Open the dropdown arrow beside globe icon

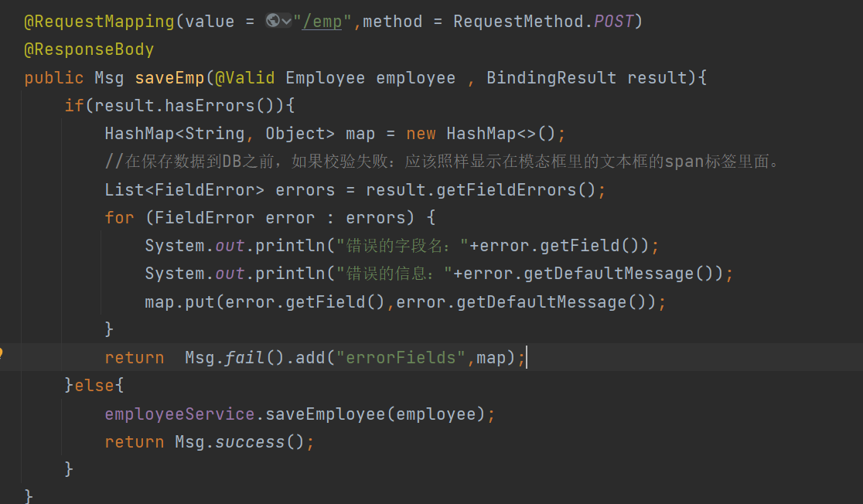[286, 22]
